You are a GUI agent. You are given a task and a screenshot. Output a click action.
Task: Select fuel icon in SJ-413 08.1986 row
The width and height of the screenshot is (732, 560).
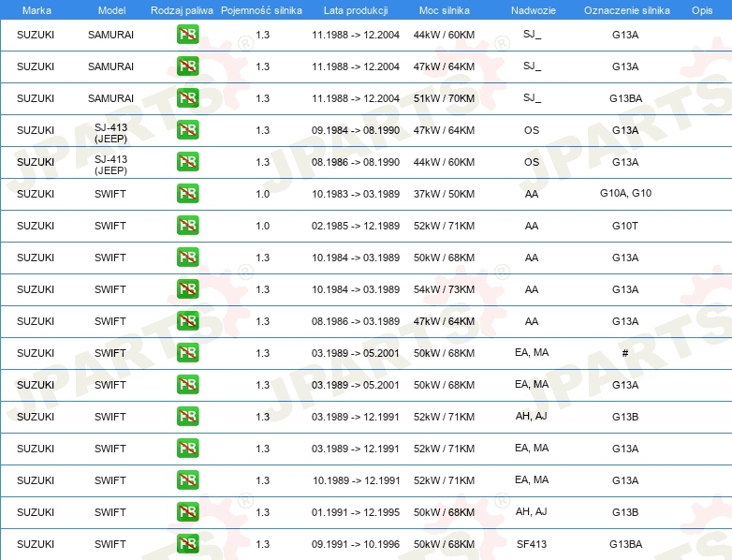click(x=187, y=162)
